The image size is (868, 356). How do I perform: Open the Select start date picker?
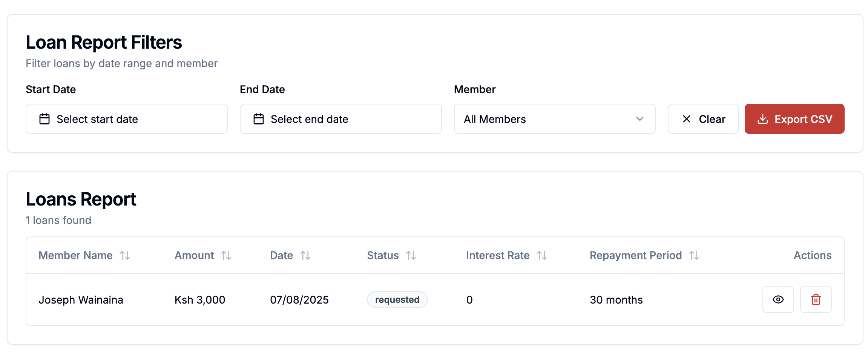click(x=127, y=119)
